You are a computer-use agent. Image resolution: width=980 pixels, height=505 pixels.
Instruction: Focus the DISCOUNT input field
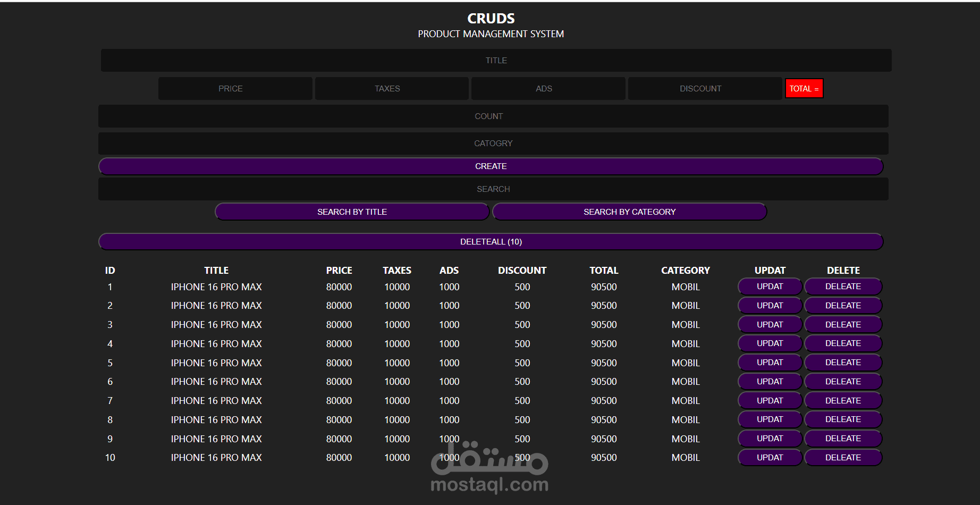(705, 89)
